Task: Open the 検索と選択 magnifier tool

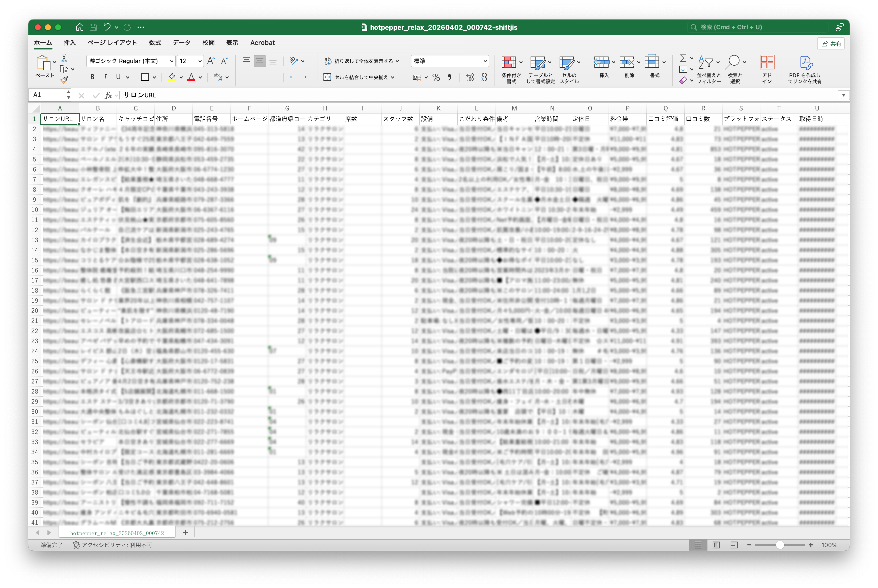Action: (x=735, y=70)
